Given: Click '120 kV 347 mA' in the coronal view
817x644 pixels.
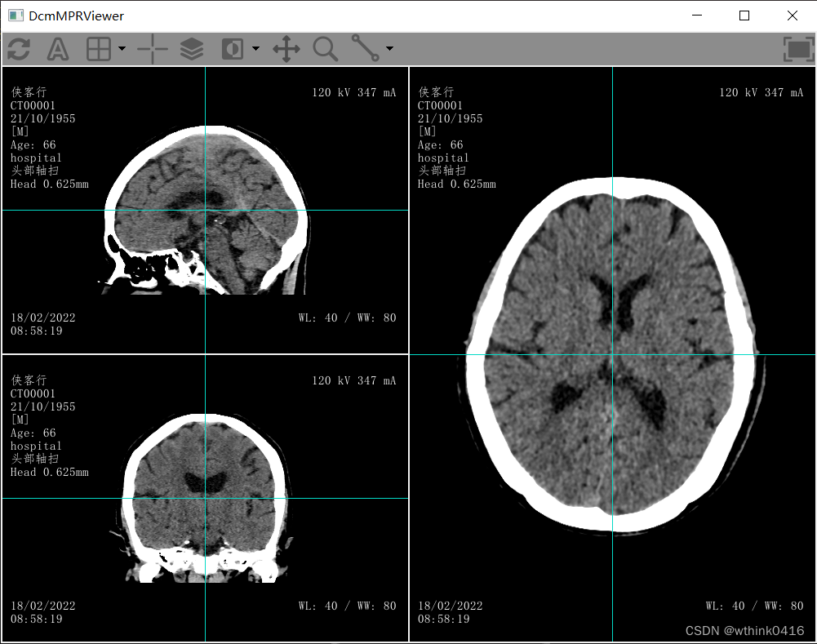Looking at the screenshot, I should pos(354,381).
